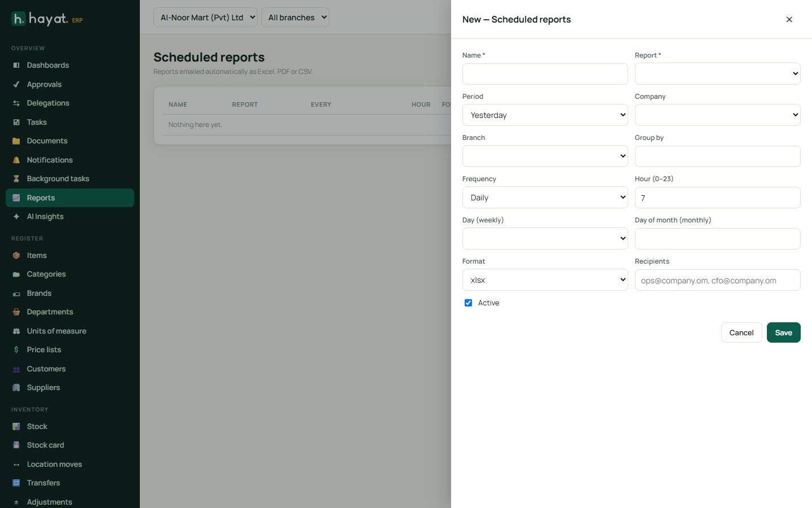Open the Format dropdown showing xlsx
The width and height of the screenshot is (812, 508).
point(545,280)
